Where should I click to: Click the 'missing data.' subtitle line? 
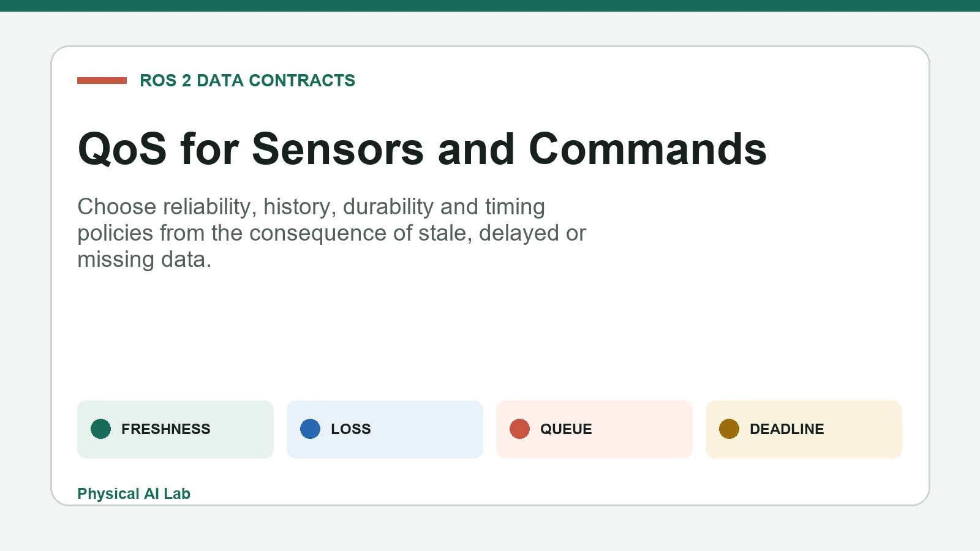pos(145,260)
